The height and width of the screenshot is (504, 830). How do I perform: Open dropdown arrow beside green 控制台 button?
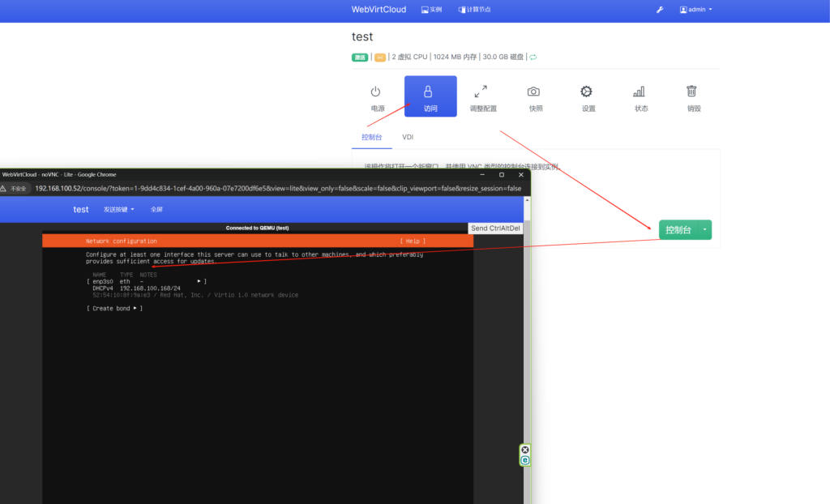(704, 230)
